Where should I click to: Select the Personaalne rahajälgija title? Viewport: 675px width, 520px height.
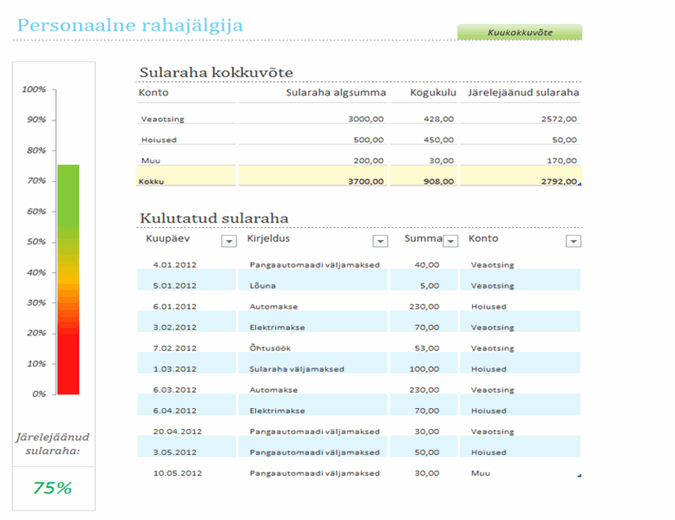click(130, 25)
